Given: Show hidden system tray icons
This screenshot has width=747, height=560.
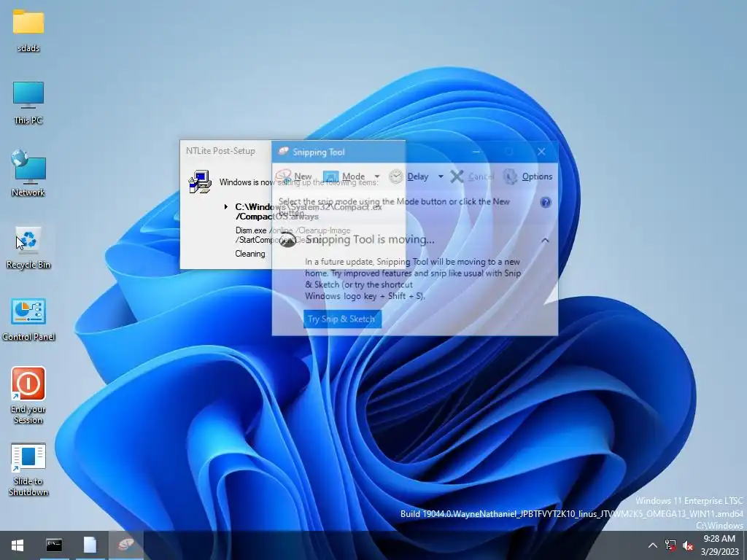Looking at the screenshot, I should pos(653,545).
